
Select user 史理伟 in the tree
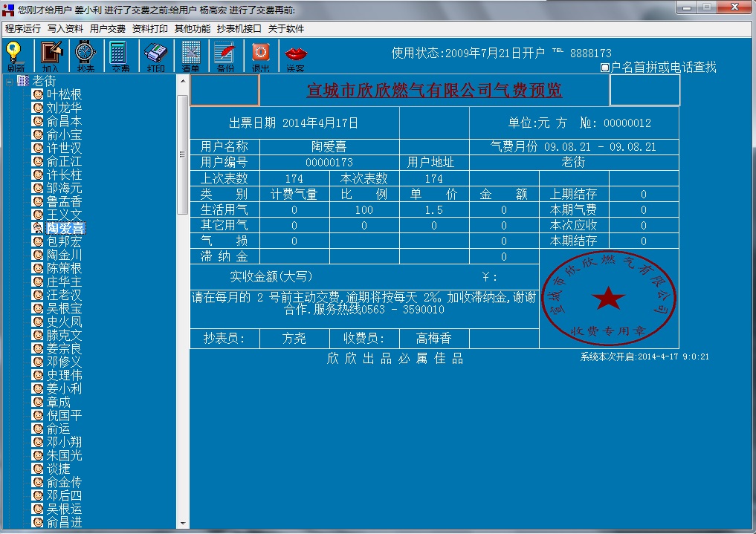click(x=64, y=375)
